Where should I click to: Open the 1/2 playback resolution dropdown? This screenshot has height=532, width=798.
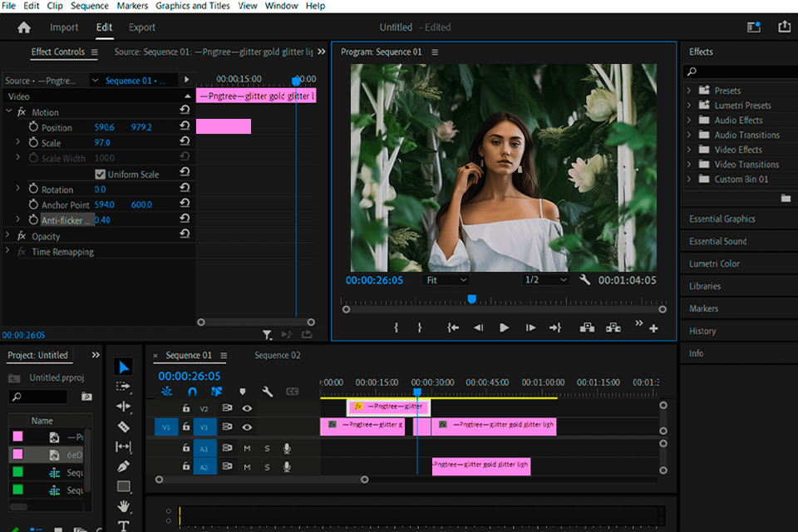[x=545, y=280]
